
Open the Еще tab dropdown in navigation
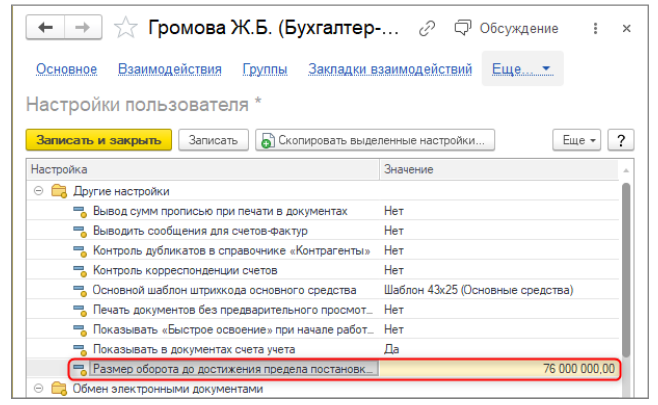click(x=521, y=69)
